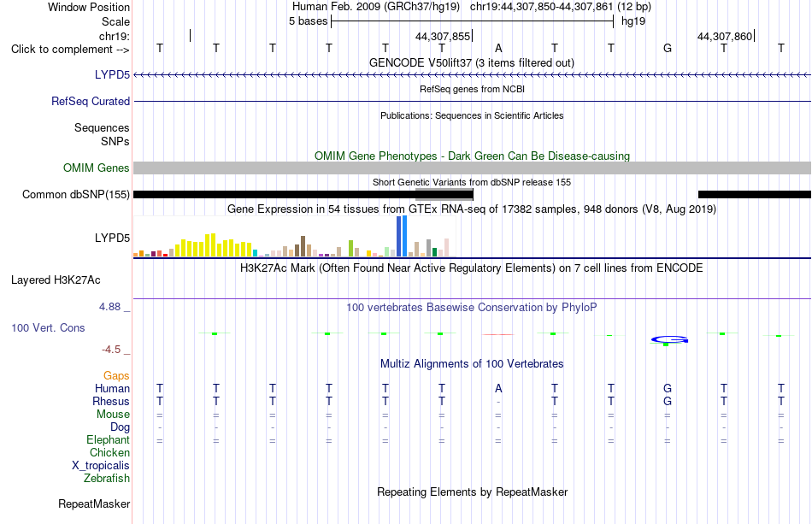
Task: Click the Common dbSNP(155) label
Action: pos(75,194)
